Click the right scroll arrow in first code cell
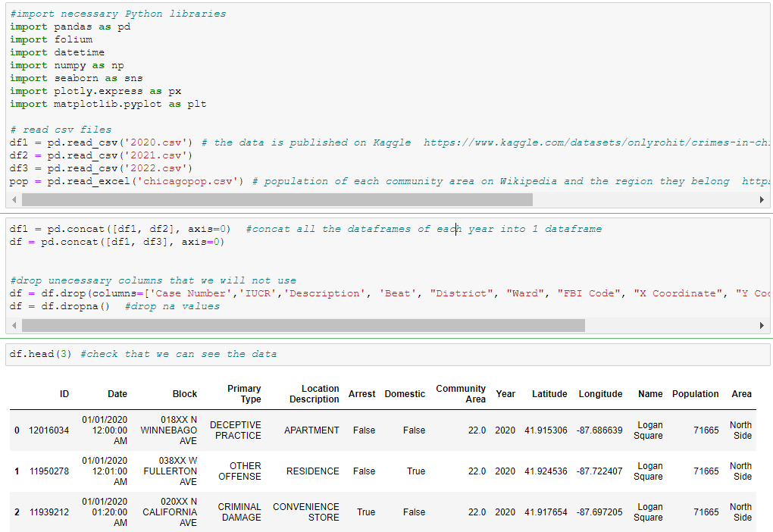This screenshot has height=532, width=773. point(762,199)
